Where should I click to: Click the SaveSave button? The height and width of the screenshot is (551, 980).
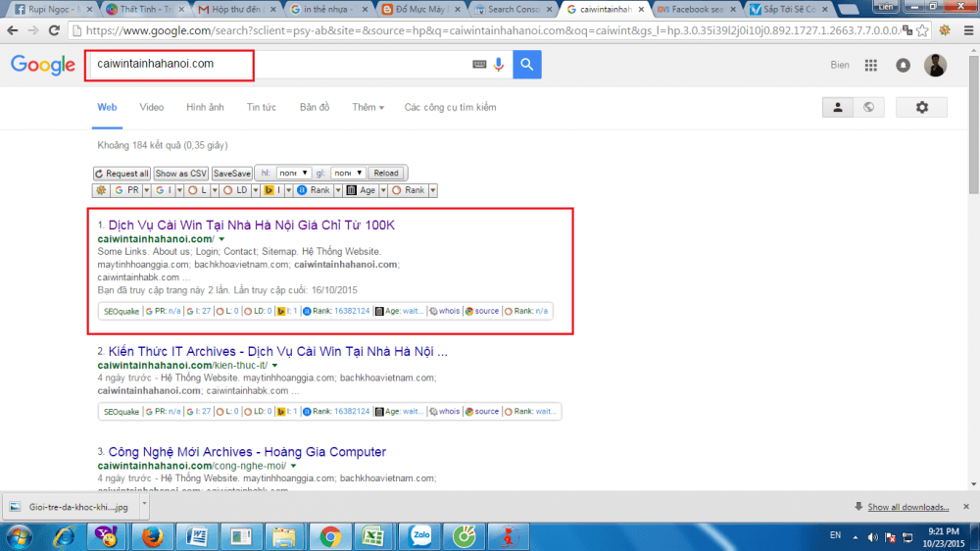232,174
